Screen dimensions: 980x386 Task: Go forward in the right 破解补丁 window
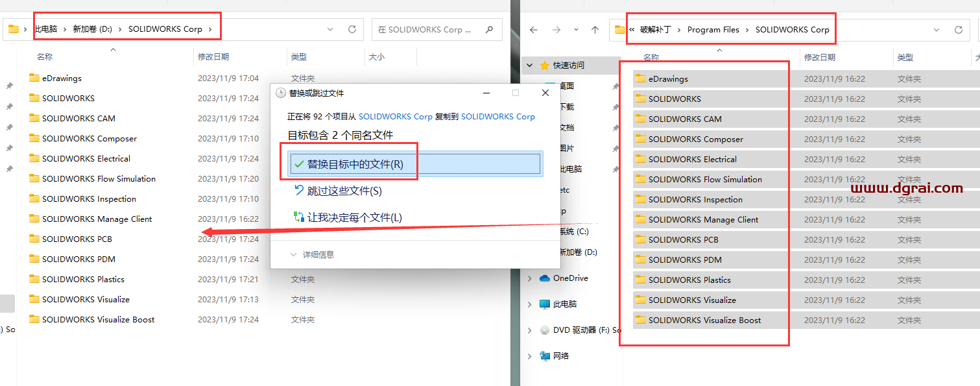[556, 30]
